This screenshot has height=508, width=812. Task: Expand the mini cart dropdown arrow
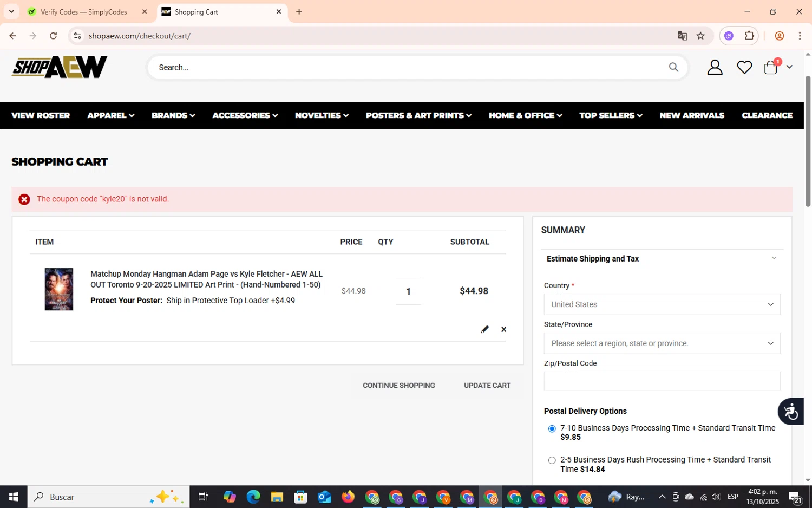[x=789, y=67]
